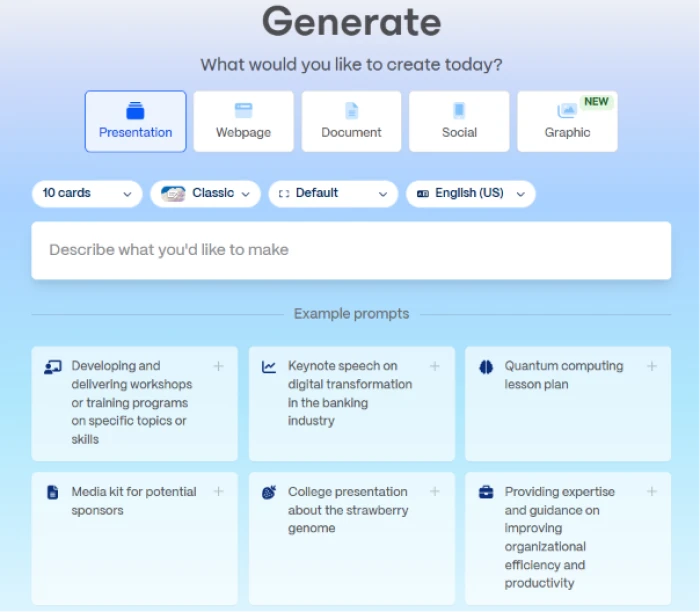Select the Graphic type card

coord(567,121)
